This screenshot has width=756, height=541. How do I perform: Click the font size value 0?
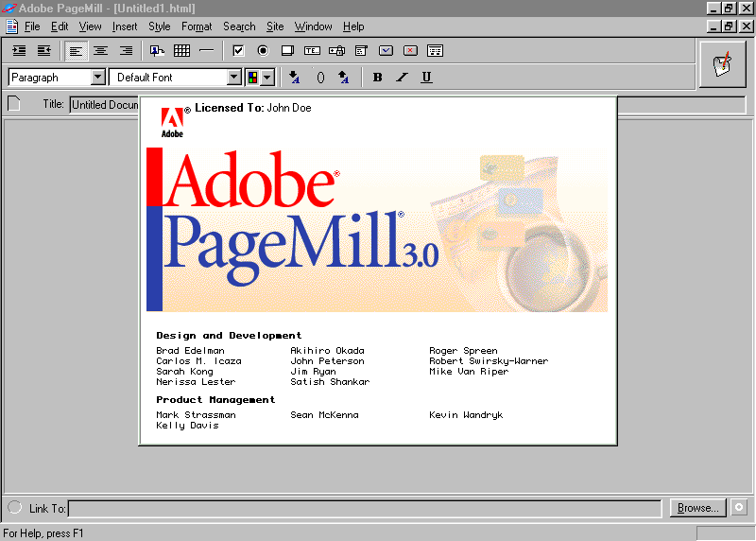320,78
